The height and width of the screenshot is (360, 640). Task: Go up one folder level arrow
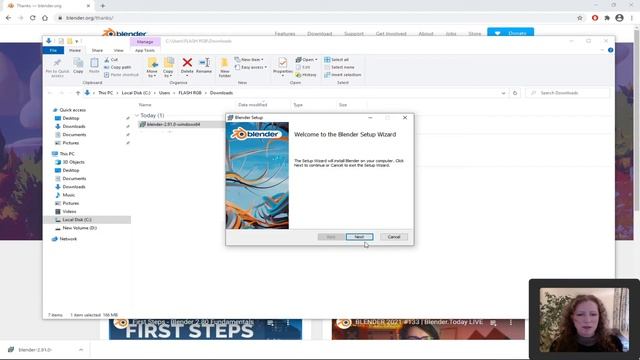78,93
